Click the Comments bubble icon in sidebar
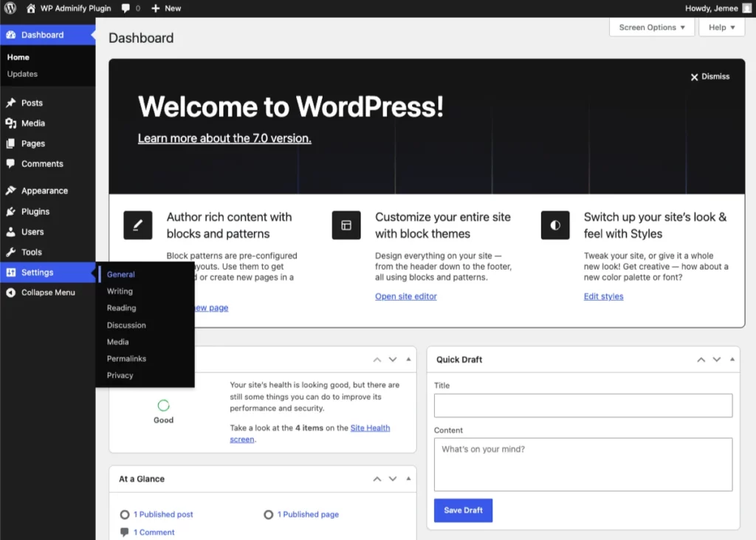Viewport: 756px width, 540px height. (10, 163)
